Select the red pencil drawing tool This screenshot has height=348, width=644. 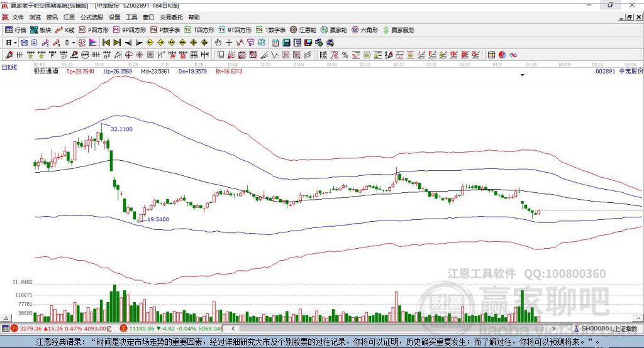[9, 55]
